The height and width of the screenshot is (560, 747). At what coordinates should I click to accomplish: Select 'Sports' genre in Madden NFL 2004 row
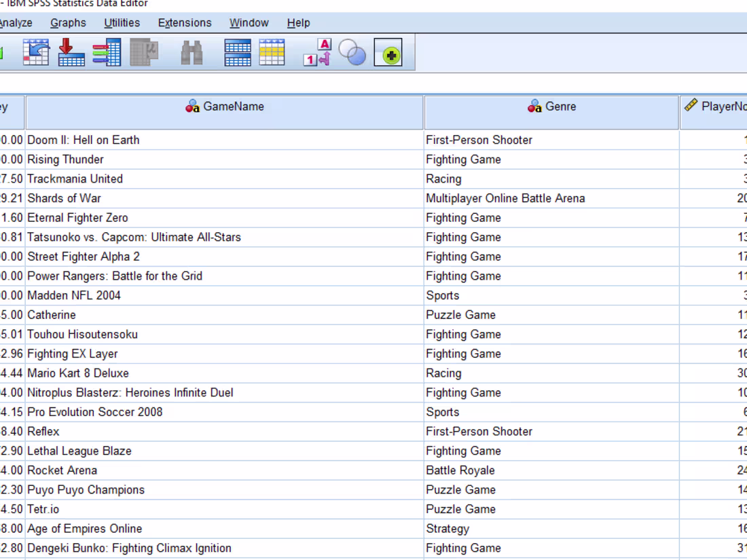(551, 295)
